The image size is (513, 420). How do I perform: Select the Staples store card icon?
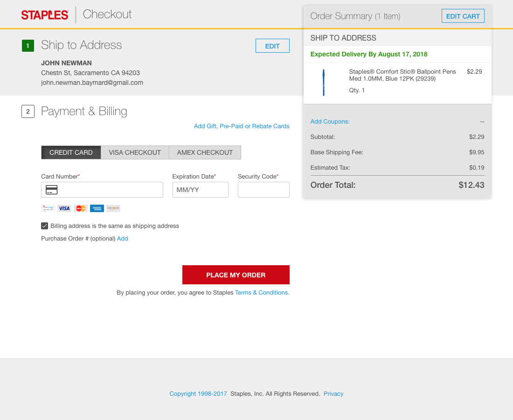pos(48,208)
